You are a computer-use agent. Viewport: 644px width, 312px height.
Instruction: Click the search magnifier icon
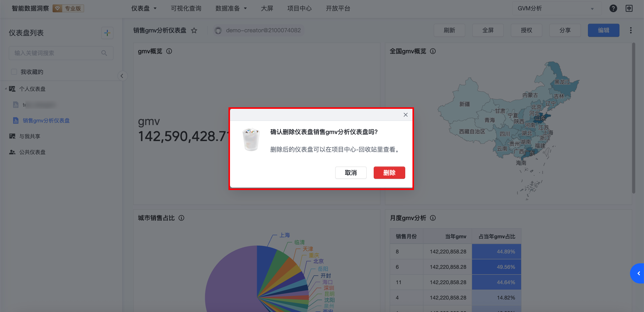[x=104, y=53]
